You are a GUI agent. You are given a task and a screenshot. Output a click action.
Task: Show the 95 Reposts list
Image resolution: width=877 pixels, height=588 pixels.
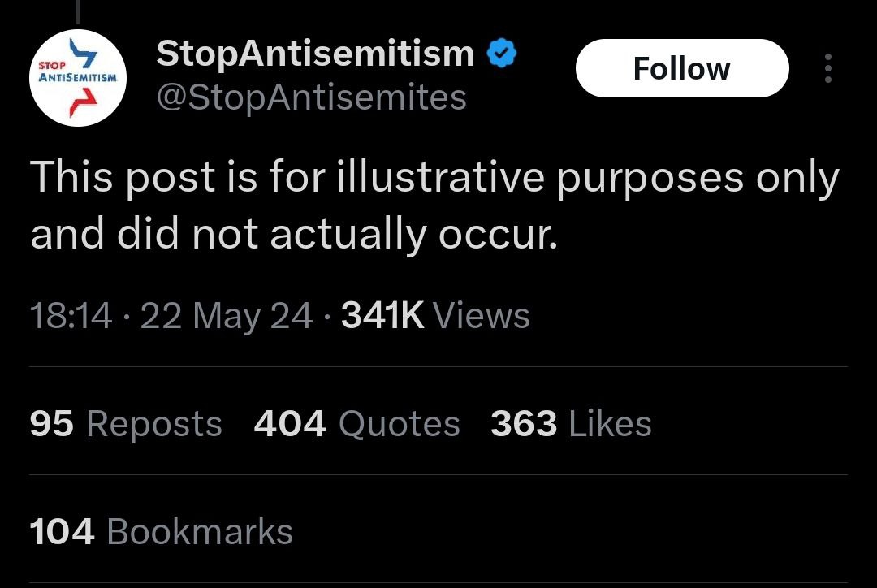coord(126,423)
